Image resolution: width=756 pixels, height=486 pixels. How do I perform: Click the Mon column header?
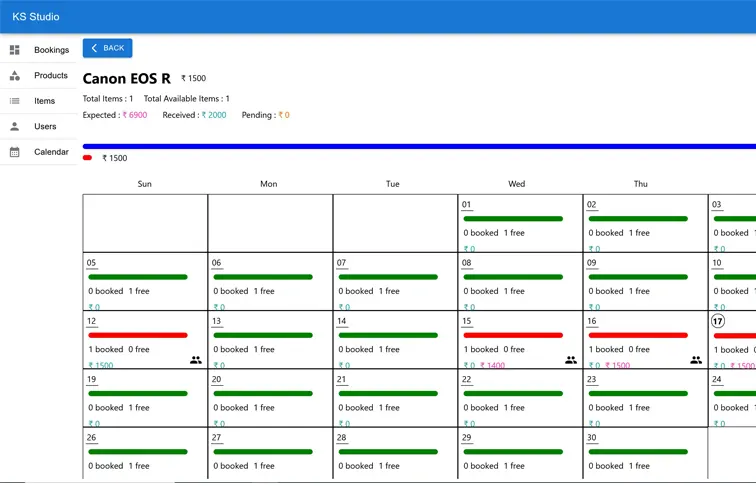[x=269, y=184]
